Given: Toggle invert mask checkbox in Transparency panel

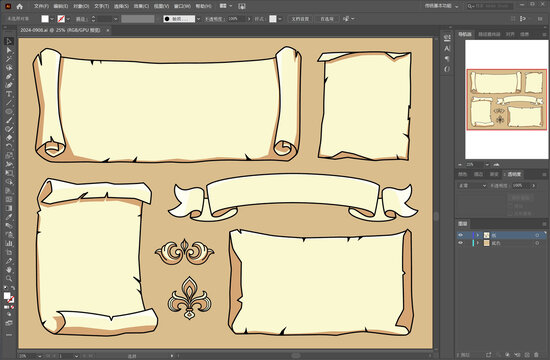Looking at the screenshot, I should [x=510, y=213].
